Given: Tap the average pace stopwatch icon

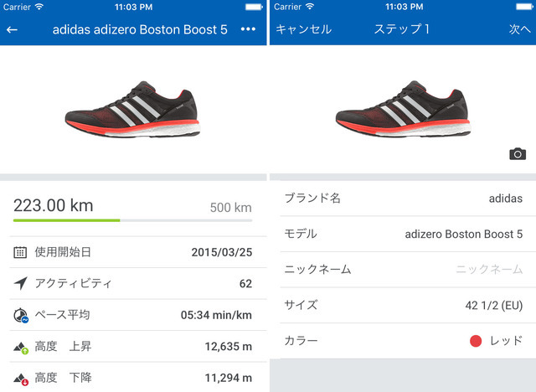Looking at the screenshot, I should coord(21,316).
